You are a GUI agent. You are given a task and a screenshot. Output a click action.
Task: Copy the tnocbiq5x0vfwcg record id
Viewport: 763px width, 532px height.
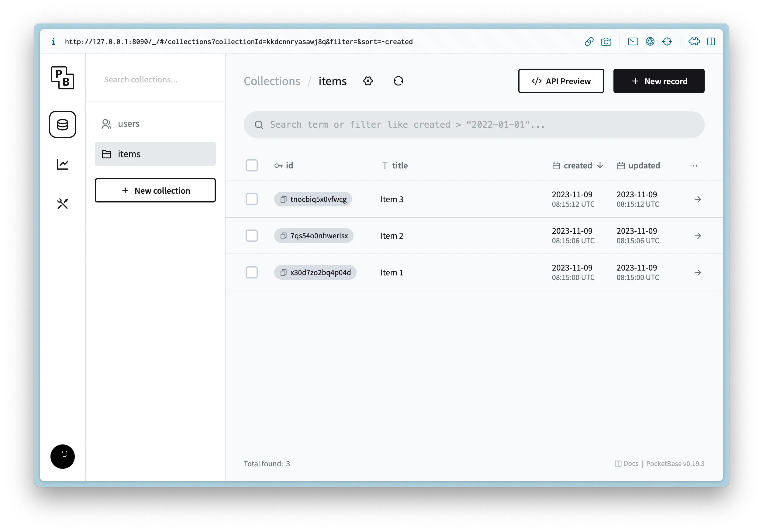coord(284,199)
